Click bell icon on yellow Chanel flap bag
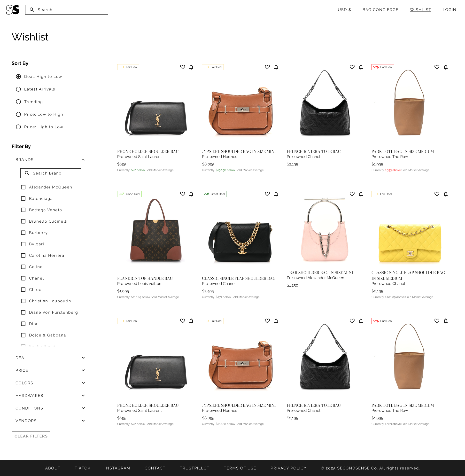 [445, 194]
